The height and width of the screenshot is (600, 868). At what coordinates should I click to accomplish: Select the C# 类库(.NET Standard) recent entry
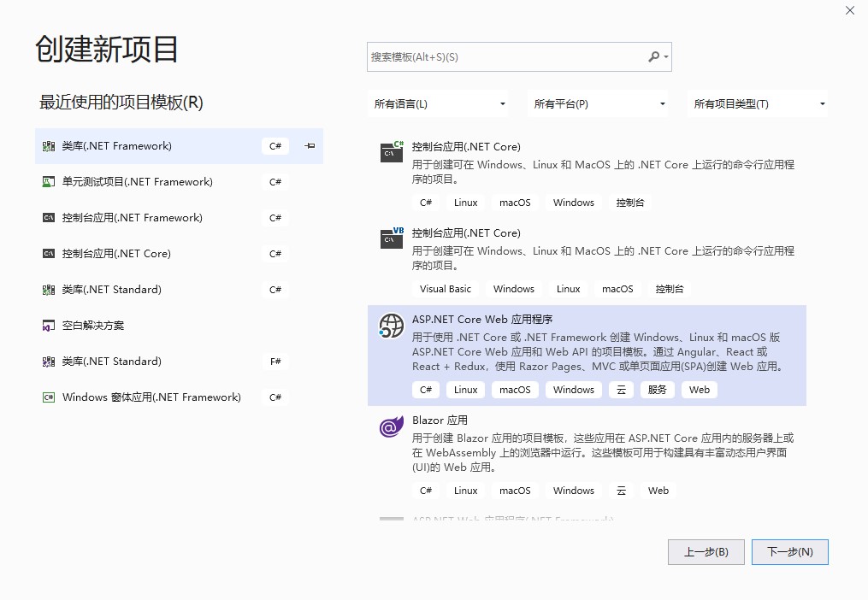(x=179, y=290)
